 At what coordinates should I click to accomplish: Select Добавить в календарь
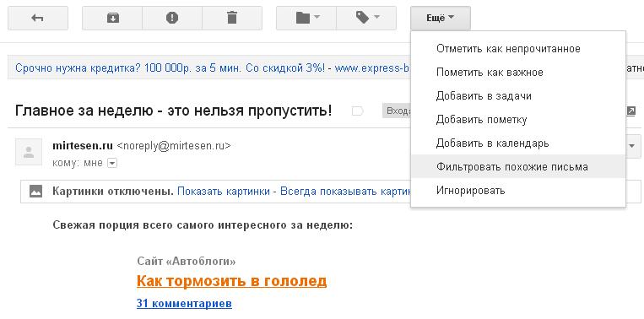518,143
